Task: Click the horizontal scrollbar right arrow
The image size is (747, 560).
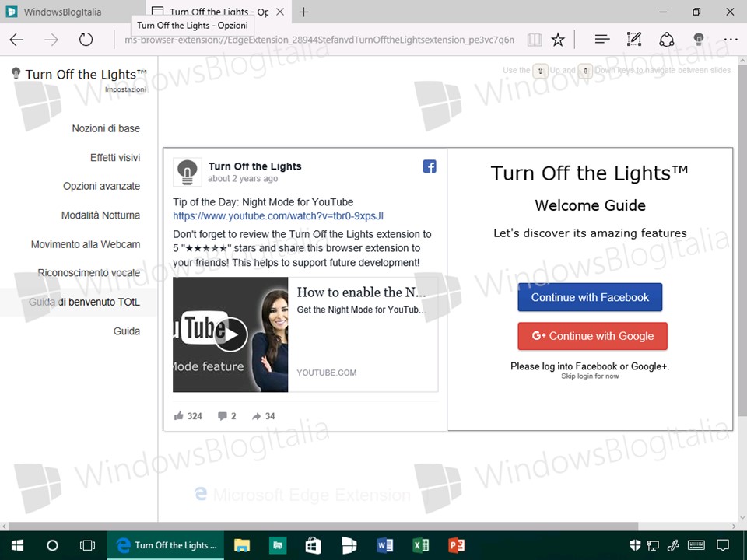Action: point(734,527)
